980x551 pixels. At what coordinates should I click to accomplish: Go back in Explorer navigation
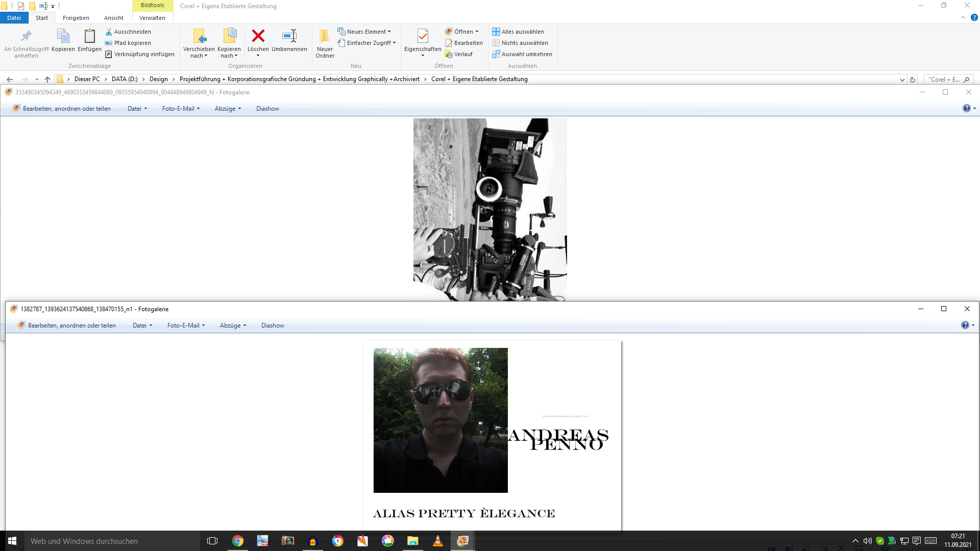pyautogui.click(x=10, y=79)
